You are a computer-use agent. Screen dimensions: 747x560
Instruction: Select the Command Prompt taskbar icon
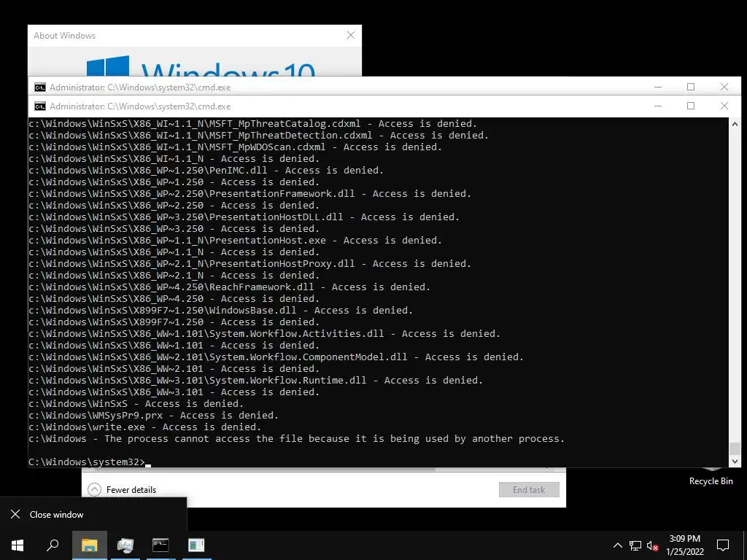coord(160,545)
